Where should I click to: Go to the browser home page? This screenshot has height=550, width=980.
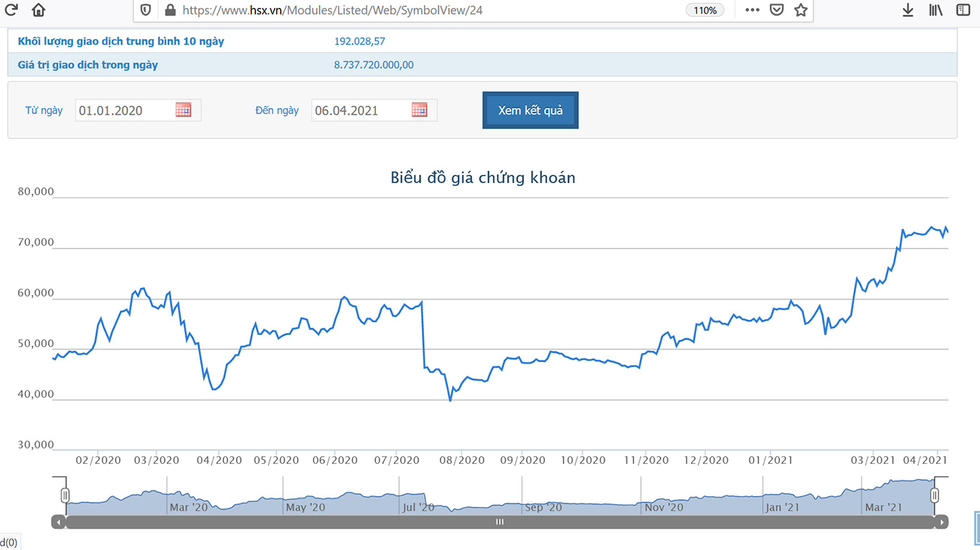(38, 10)
